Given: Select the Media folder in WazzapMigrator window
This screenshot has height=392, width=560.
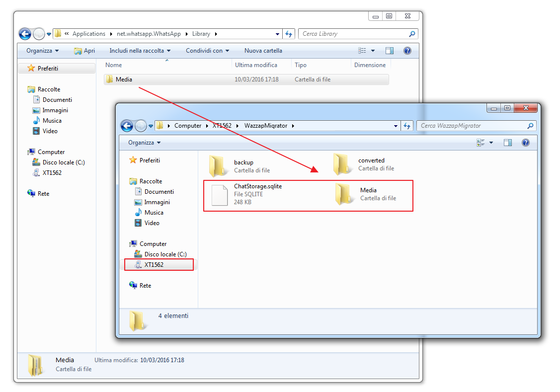Looking at the screenshot, I should point(366,194).
